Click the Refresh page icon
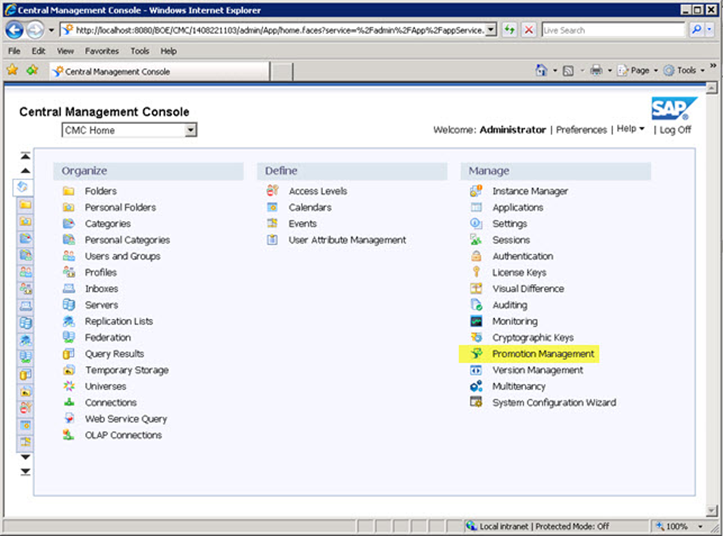 510,30
